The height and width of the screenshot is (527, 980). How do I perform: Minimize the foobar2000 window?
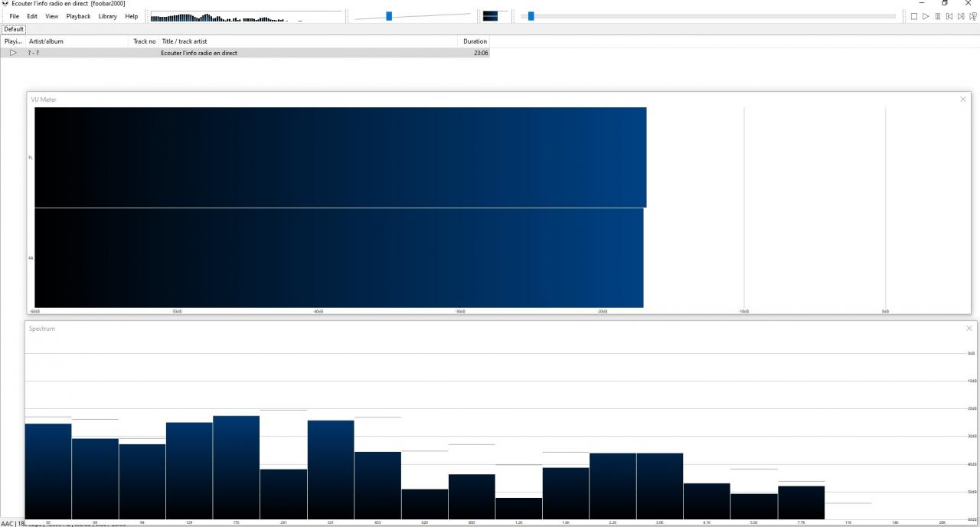[922, 4]
